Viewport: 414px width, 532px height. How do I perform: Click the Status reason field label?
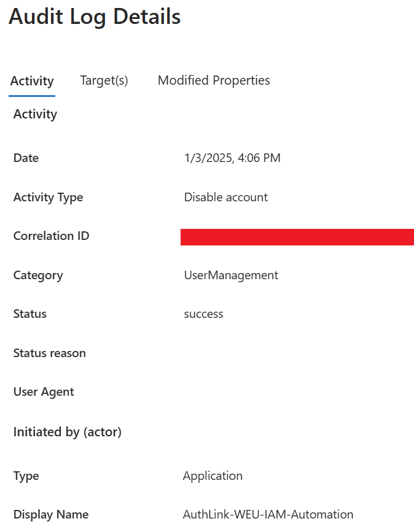(49, 353)
